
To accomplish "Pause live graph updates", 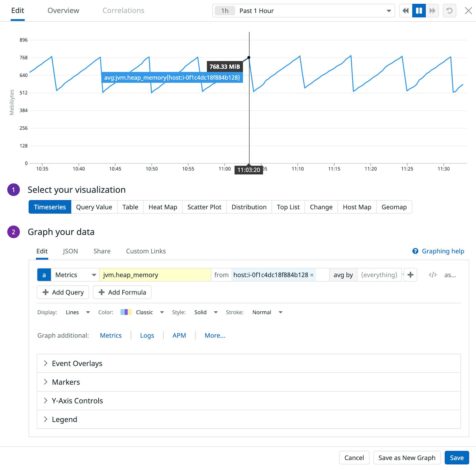I will click(x=419, y=10).
